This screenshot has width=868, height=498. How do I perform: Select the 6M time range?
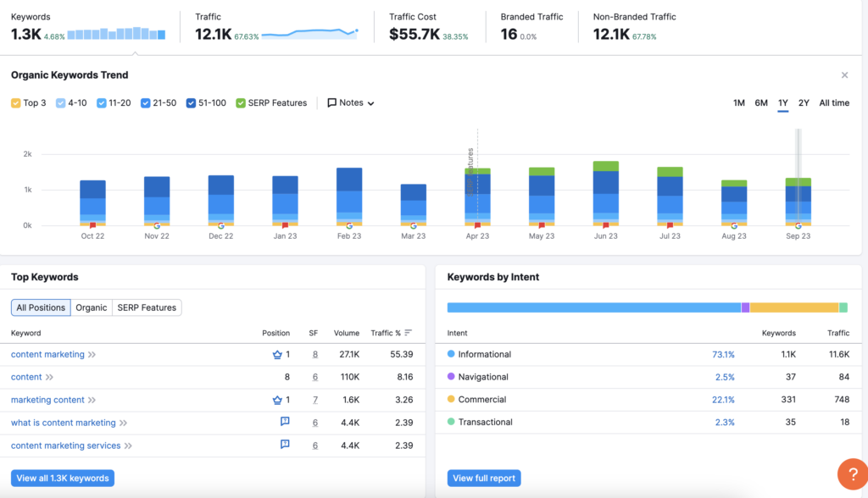coord(761,103)
